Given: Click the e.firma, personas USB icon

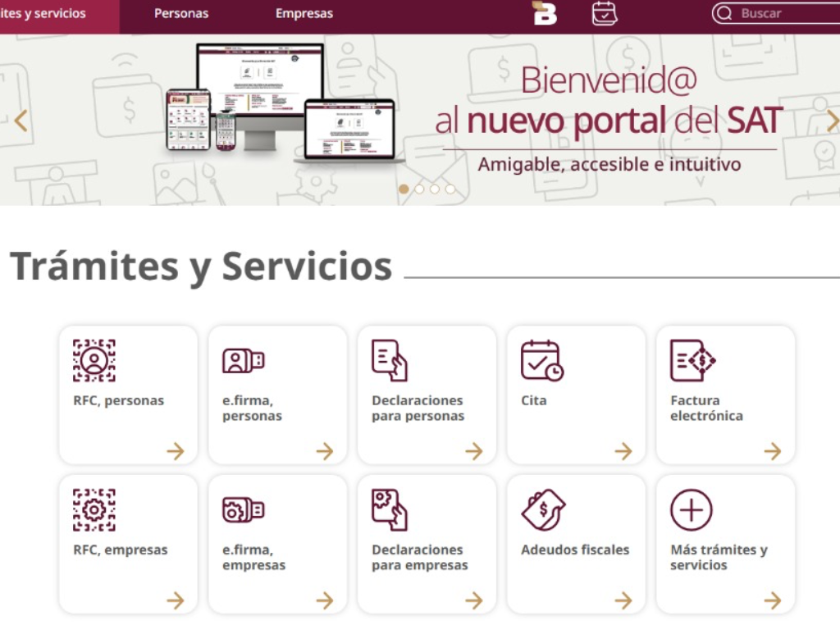Looking at the screenshot, I should coord(243,361).
